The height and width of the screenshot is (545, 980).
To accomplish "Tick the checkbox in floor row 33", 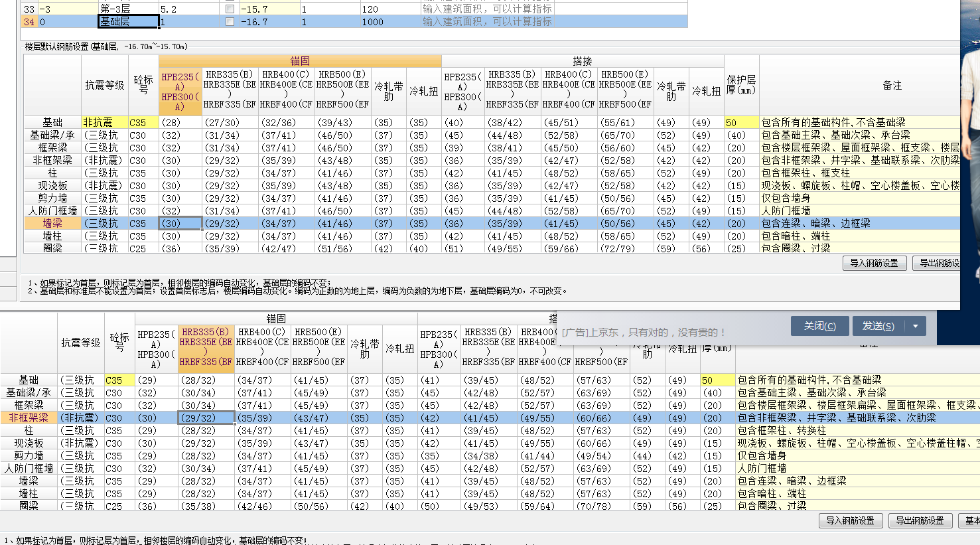I will tap(230, 9).
